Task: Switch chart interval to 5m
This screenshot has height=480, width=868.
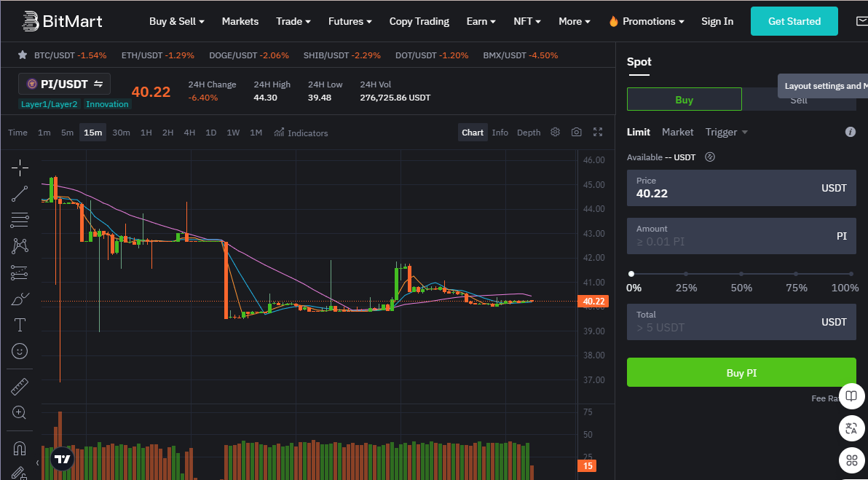Action: tap(67, 133)
